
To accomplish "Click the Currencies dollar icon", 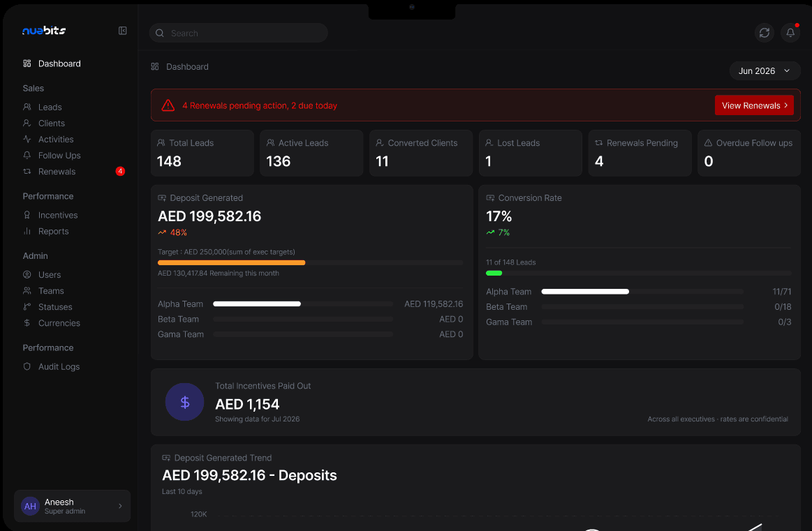I will click(x=27, y=323).
